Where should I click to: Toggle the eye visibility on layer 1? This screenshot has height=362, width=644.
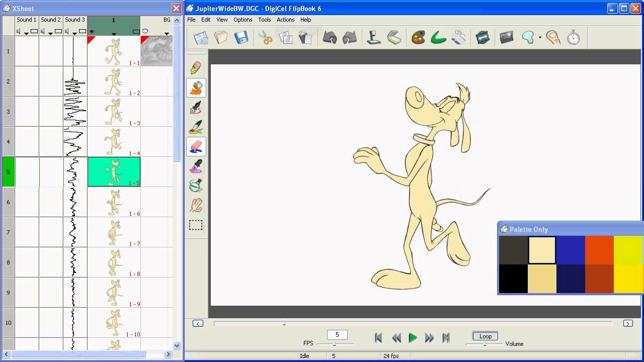92,31
